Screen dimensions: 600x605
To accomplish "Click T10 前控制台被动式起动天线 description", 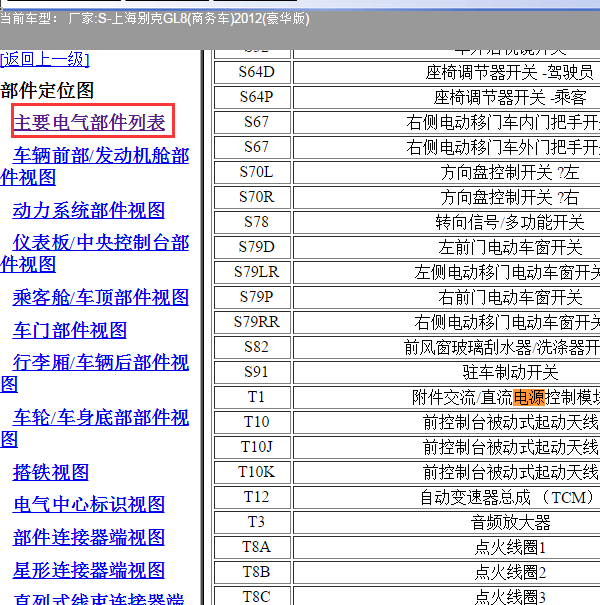I will coord(511,422).
